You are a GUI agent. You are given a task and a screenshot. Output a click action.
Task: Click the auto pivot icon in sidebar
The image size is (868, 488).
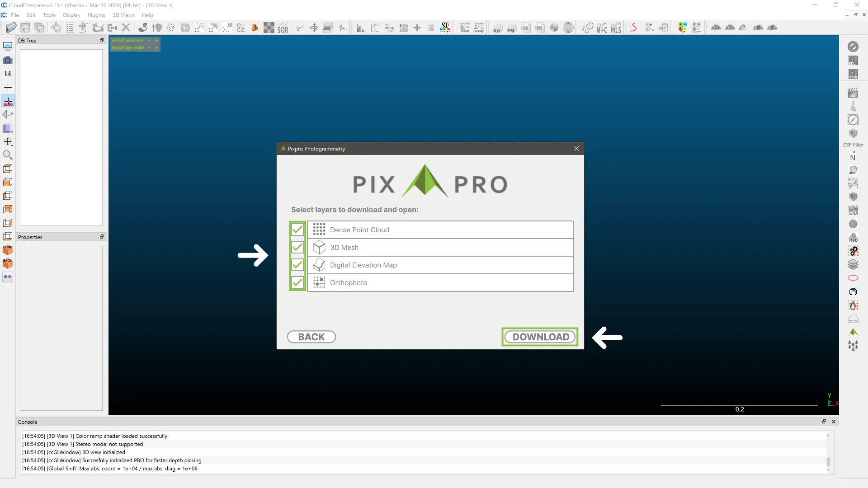[x=8, y=101]
